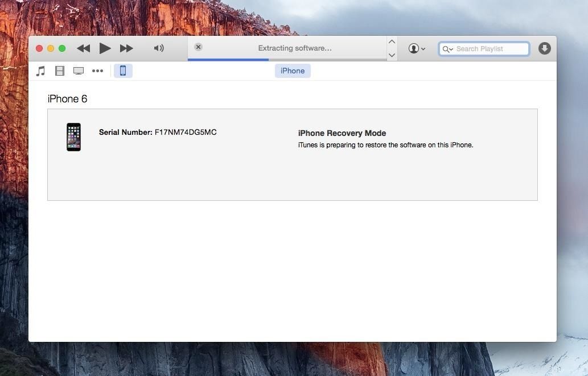Viewport: 588px width, 376px height.
Task: Select the TV Shows icon
Action: click(78, 71)
